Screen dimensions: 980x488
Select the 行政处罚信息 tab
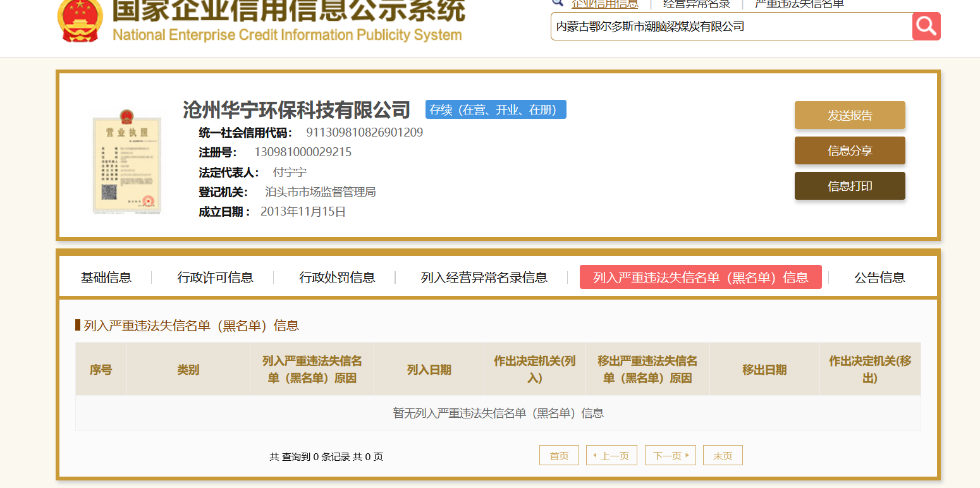click(337, 277)
